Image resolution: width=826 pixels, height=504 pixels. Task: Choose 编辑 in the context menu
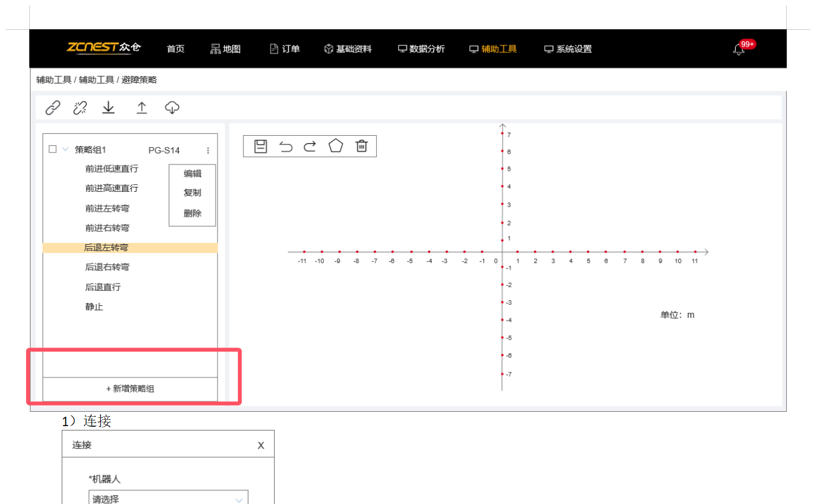pyautogui.click(x=192, y=174)
